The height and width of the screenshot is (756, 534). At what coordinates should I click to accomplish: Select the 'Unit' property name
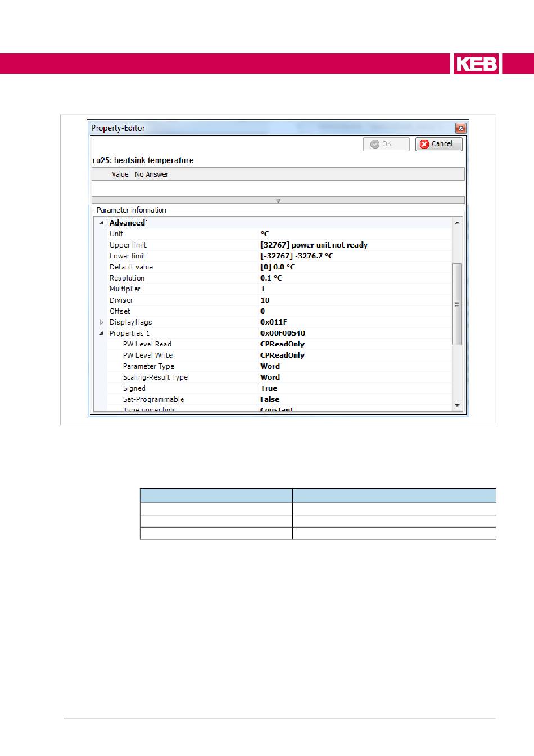(116, 234)
